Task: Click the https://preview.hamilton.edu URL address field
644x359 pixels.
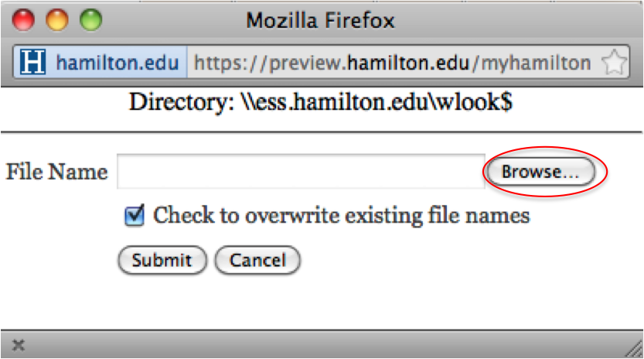Action: 394,63
